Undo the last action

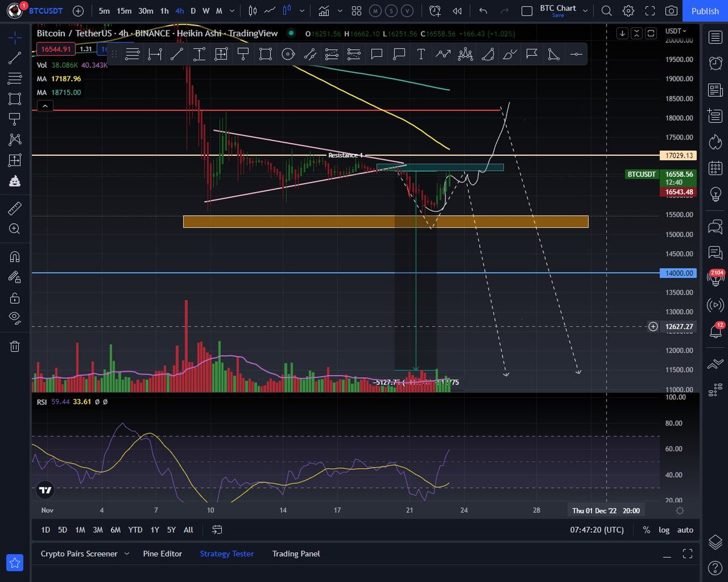click(x=483, y=11)
